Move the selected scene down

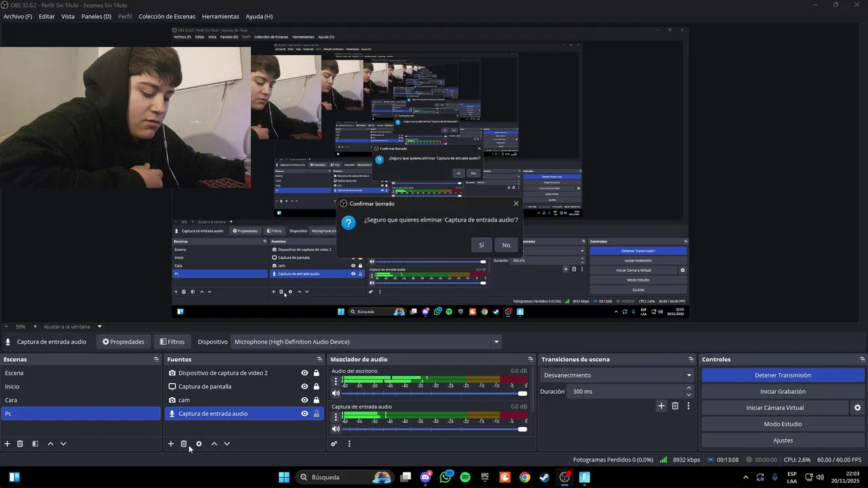63,444
